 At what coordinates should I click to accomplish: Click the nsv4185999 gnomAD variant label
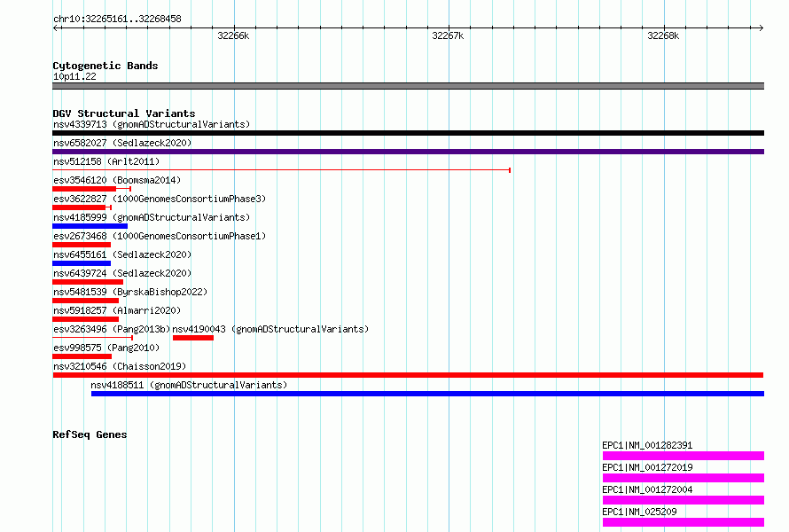pyautogui.click(x=152, y=217)
